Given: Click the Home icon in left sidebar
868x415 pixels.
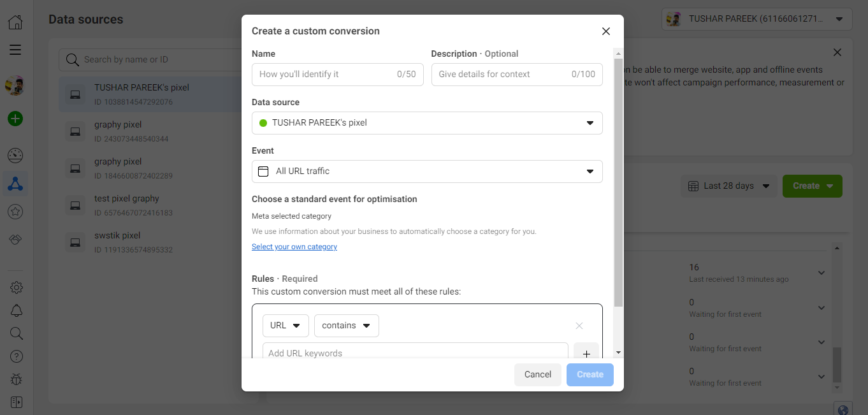Looking at the screenshot, I should [15, 22].
